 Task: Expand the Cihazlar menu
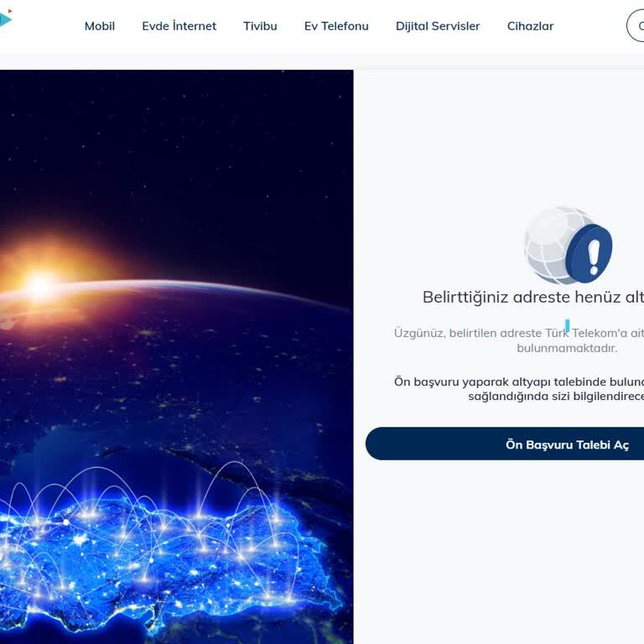530,26
